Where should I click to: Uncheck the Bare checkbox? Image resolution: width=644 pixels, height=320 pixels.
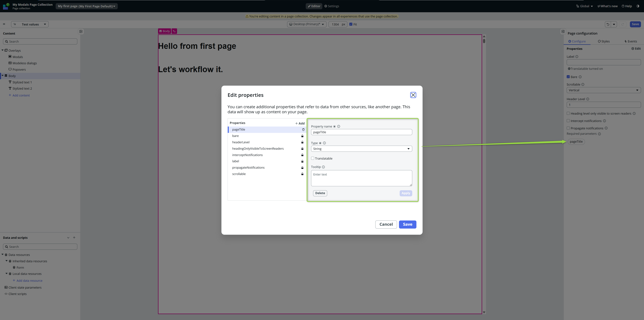(568, 77)
